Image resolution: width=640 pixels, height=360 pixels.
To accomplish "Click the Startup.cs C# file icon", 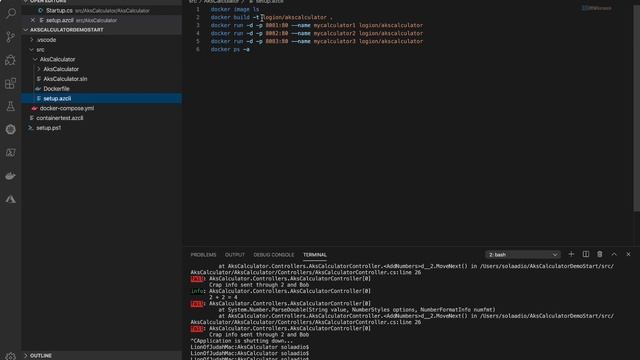I will click(40, 10).
